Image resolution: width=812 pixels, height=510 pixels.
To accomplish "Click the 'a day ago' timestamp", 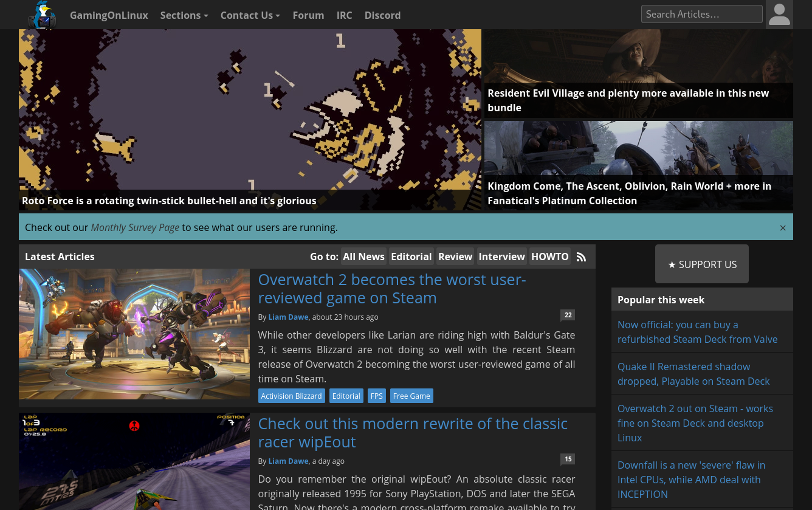I will click(328, 461).
